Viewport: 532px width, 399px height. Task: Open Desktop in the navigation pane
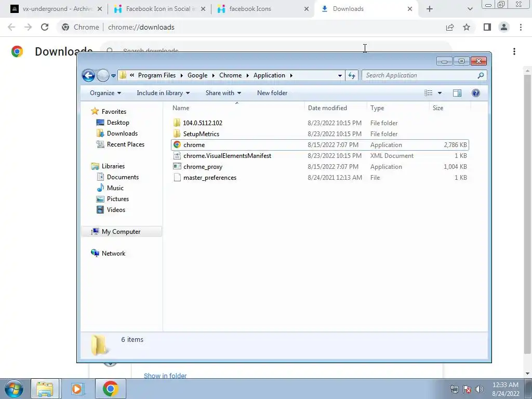coord(118,123)
